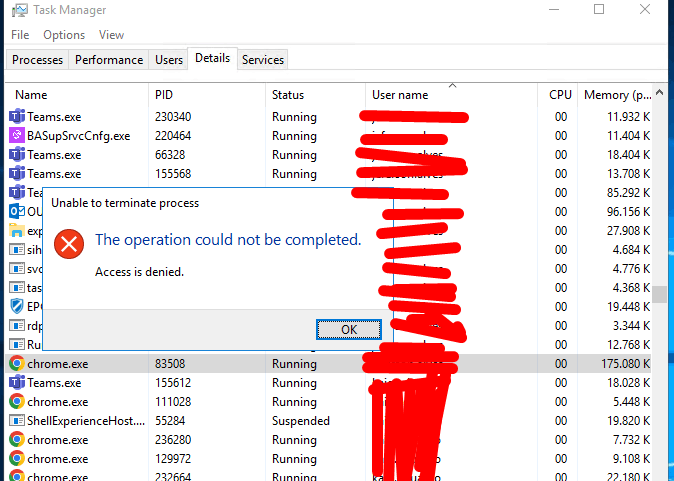Sort by the Memory column header
Viewport: 674px width, 481px height.
coord(615,95)
